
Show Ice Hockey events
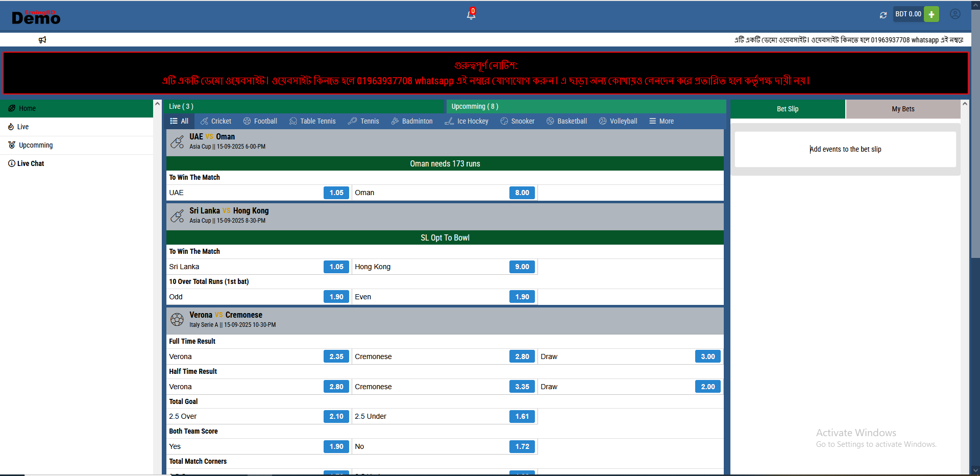(x=467, y=121)
